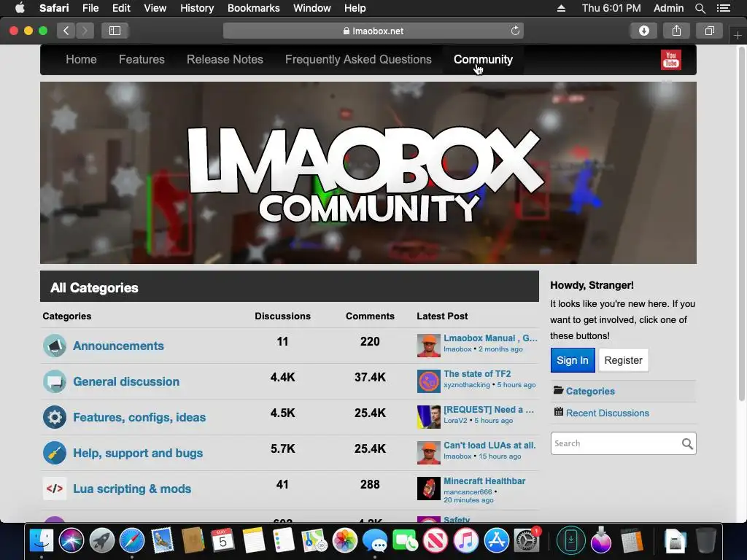Open Photos app in the Dock
Screen dimensions: 747x560
(344, 540)
